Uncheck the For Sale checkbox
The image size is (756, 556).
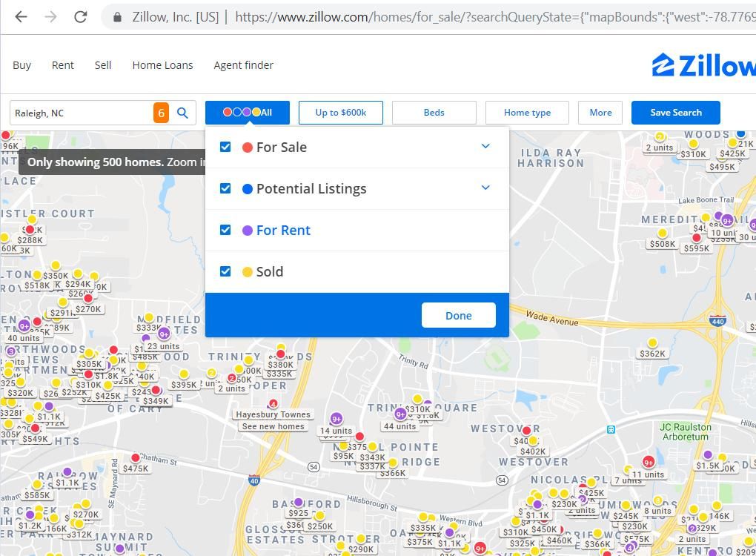coord(225,147)
